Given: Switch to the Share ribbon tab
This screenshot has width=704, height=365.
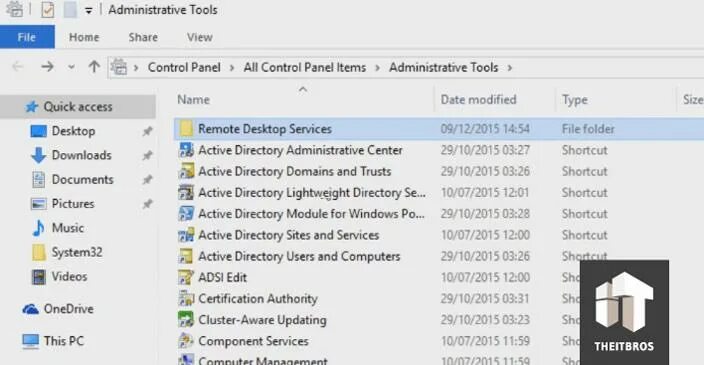Looking at the screenshot, I should click(143, 37).
